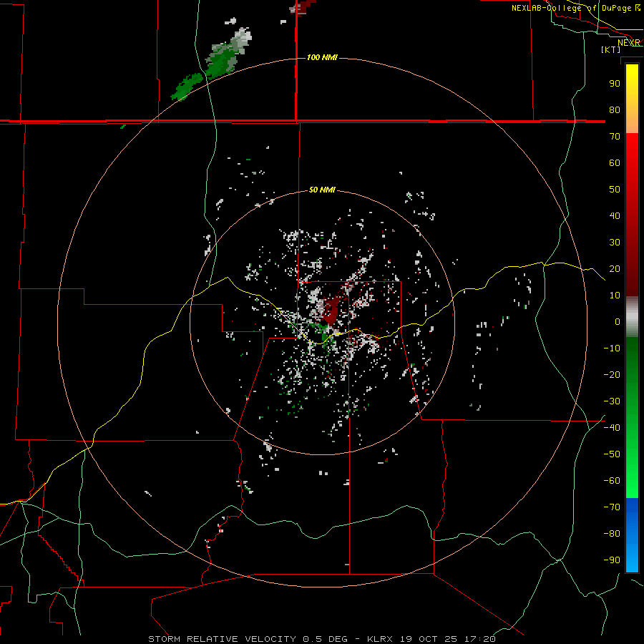Click the 70 value on velocity scale
The image size is (644, 644).
tap(615, 137)
